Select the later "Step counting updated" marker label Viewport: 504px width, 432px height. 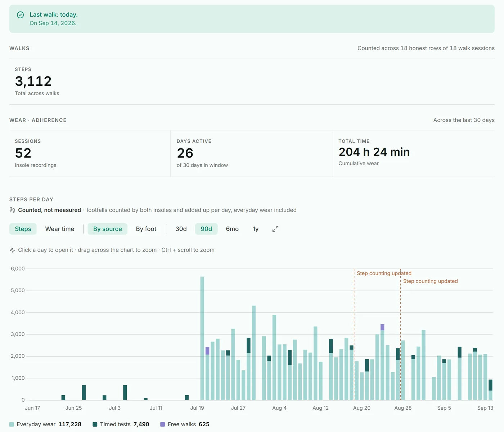pyautogui.click(x=431, y=281)
